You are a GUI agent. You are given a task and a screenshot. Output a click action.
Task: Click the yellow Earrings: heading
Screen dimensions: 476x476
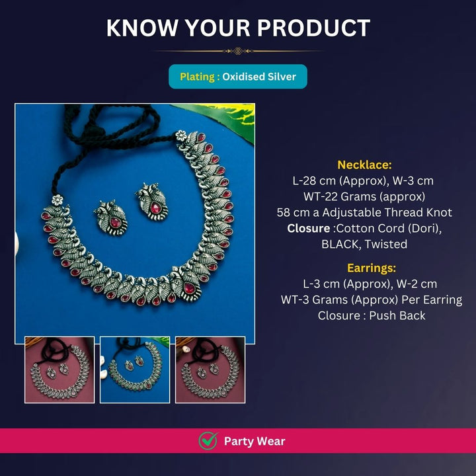[x=372, y=268]
